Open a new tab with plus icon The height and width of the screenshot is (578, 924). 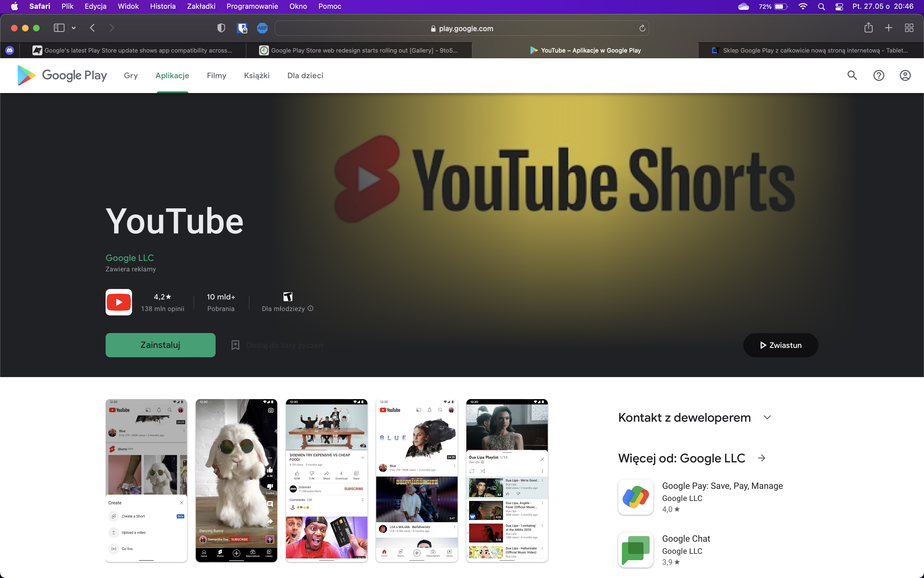889,28
